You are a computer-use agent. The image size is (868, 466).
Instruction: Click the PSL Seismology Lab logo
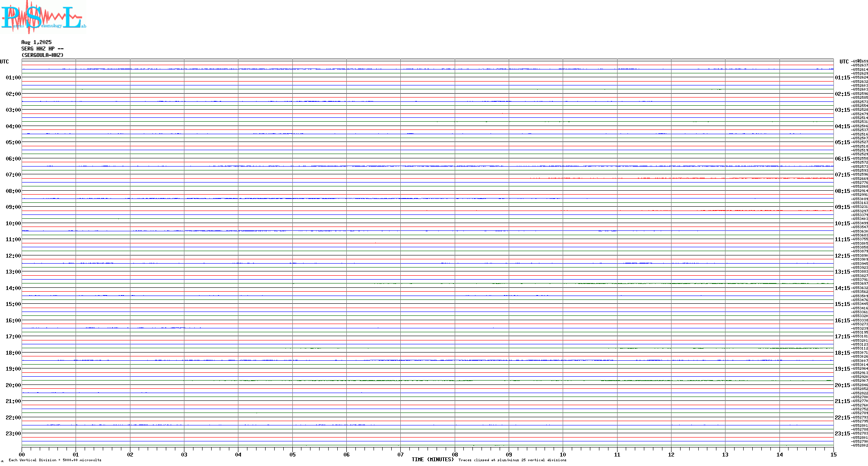43,17
